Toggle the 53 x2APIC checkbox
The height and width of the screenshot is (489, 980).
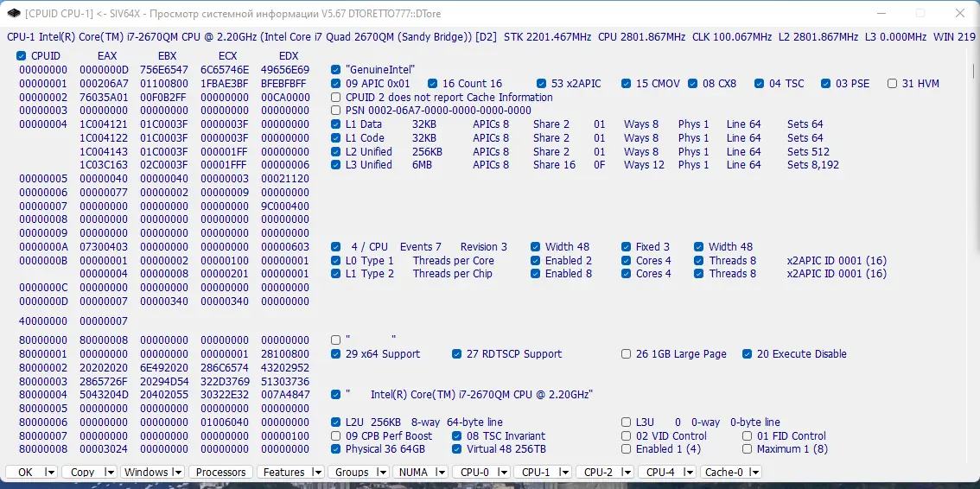pos(541,83)
